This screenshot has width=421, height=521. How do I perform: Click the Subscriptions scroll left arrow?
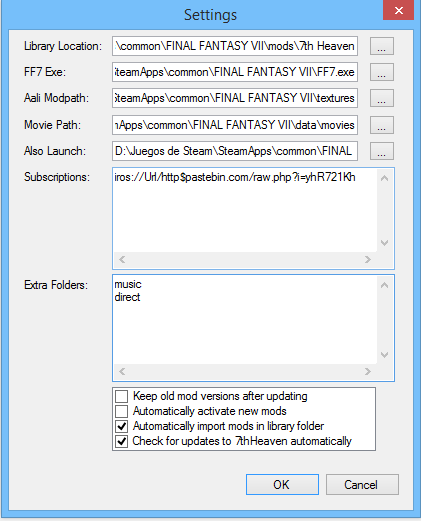pyautogui.click(x=122, y=259)
